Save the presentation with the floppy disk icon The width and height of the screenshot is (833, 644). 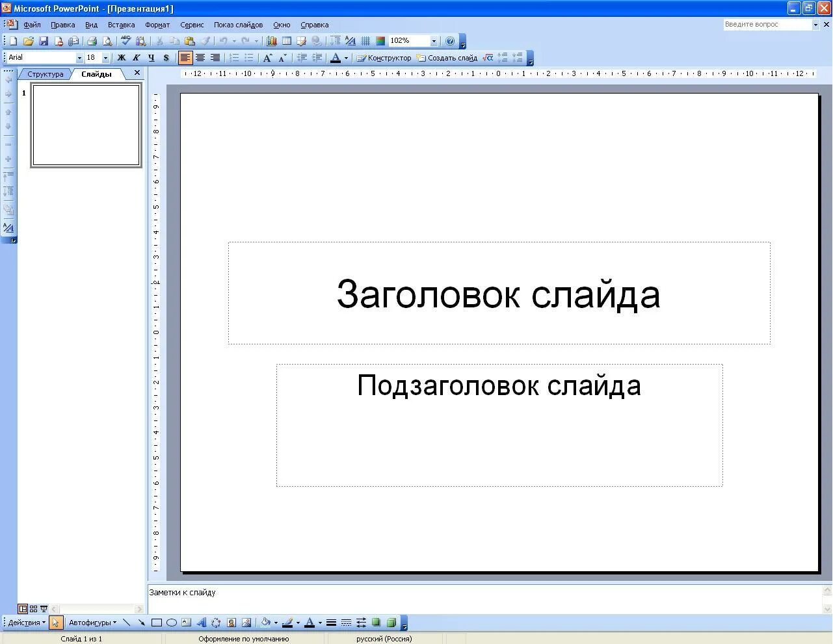44,41
